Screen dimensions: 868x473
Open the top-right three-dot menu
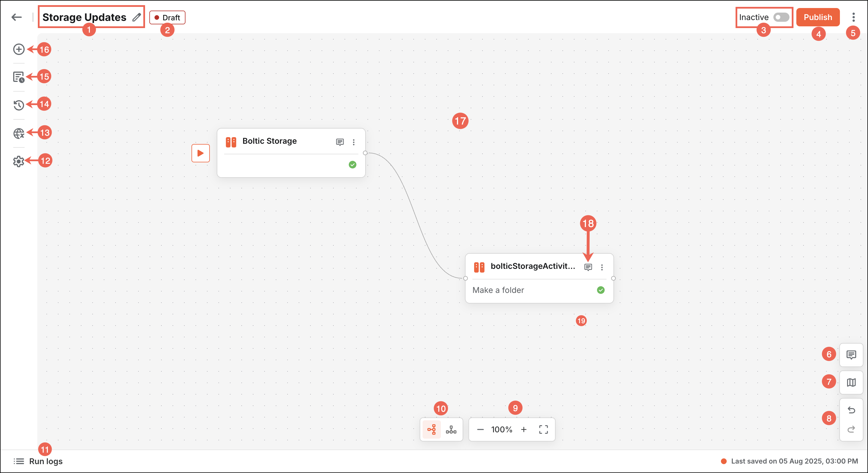pos(853,17)
